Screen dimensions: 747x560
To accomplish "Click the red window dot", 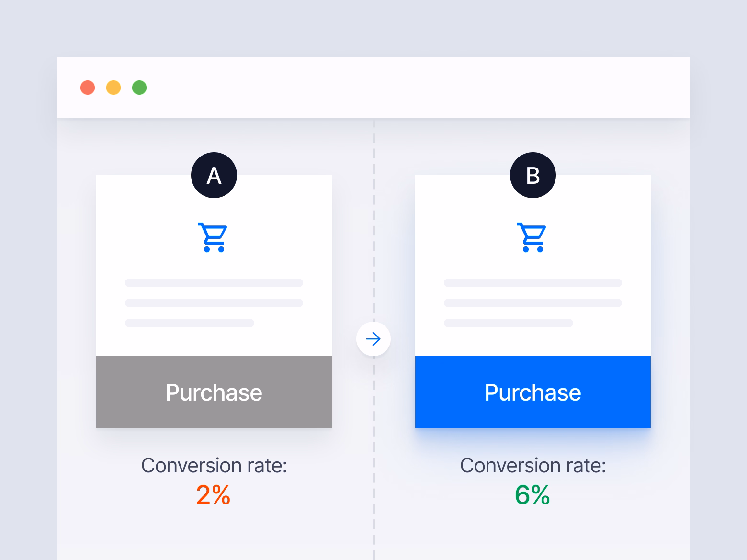I will click(x=88, y=88).
